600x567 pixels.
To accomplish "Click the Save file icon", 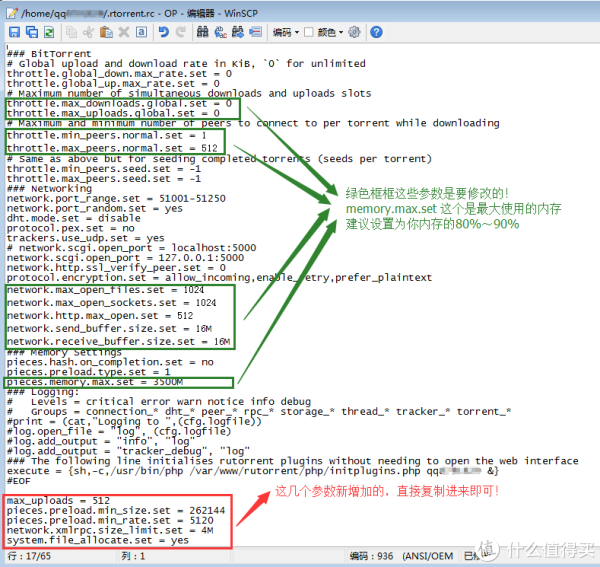I will (13, 32).
